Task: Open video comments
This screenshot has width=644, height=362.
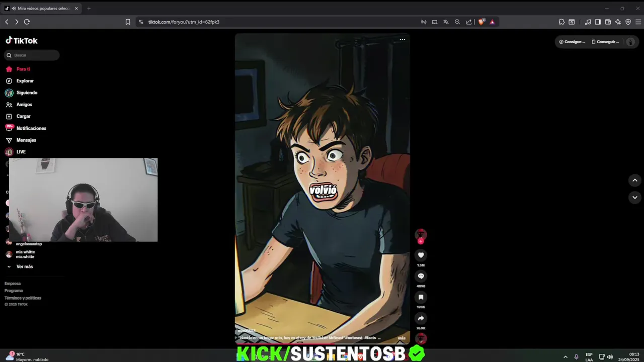Action: (x=421, y=276)
